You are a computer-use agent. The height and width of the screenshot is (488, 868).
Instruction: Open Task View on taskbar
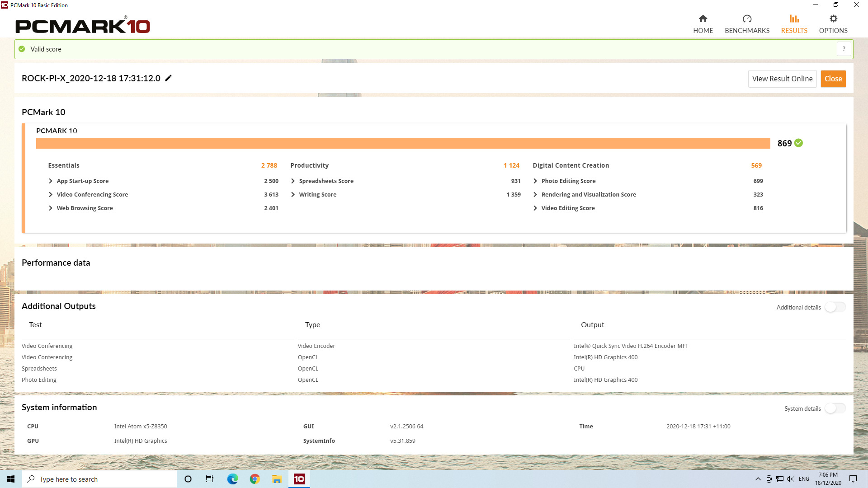click(210, 479)
